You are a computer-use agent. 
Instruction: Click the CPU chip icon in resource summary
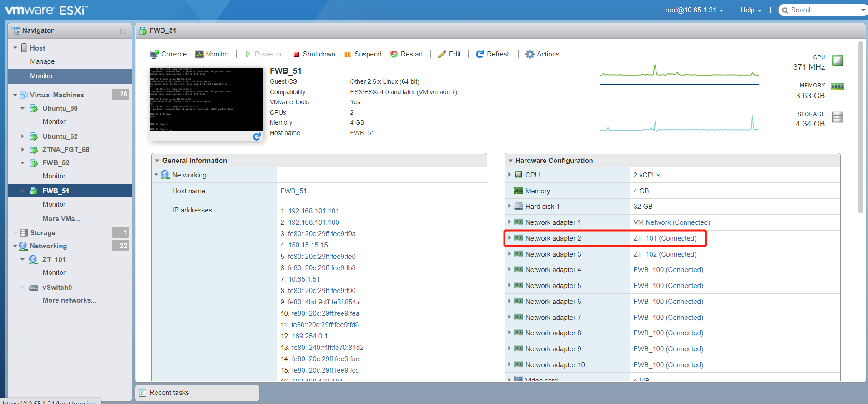[838, 61]
